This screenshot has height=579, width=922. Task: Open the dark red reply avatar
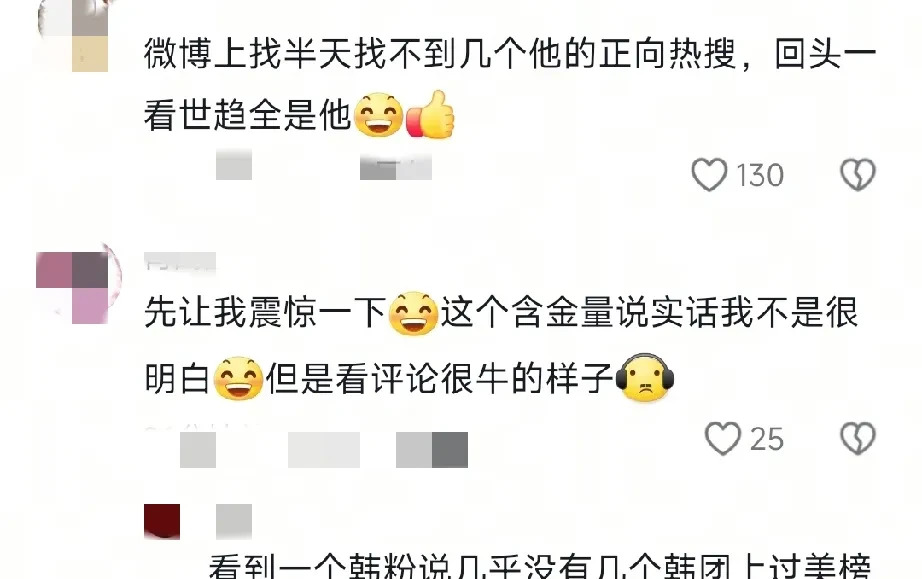(x=162, y=521)
